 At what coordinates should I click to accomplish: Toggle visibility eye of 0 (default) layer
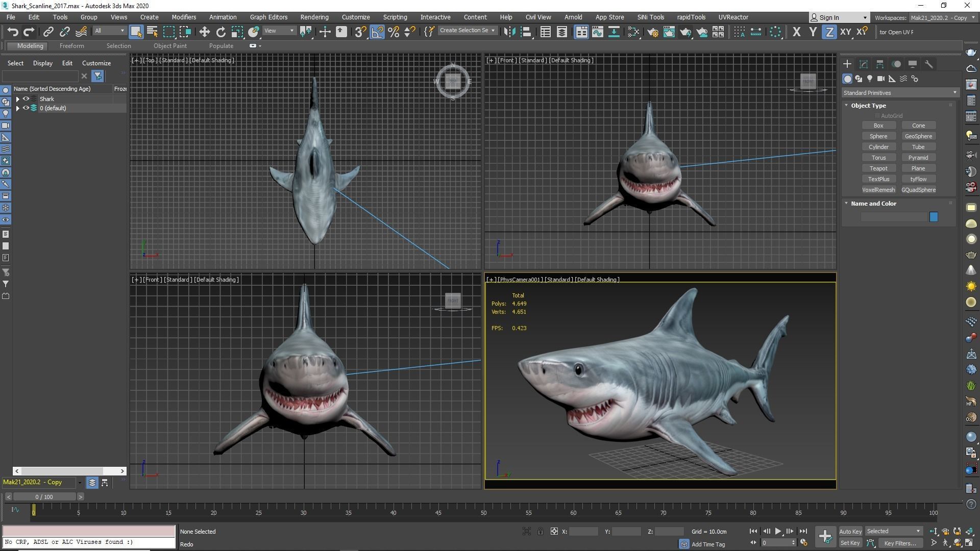(x=26, y=108)
